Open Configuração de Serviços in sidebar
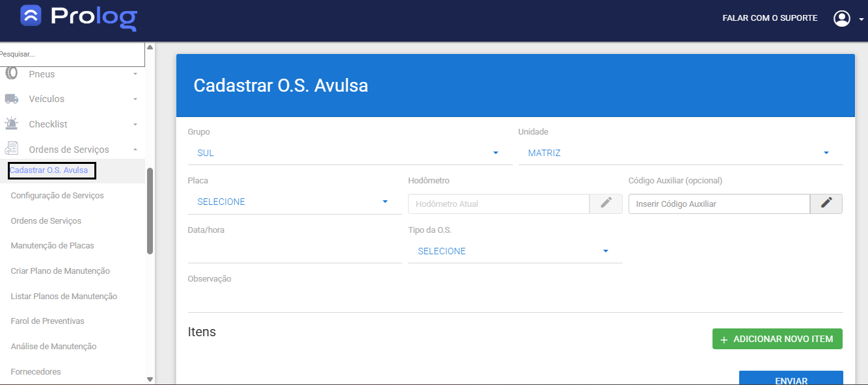868x385 pixels. [57, 195]
